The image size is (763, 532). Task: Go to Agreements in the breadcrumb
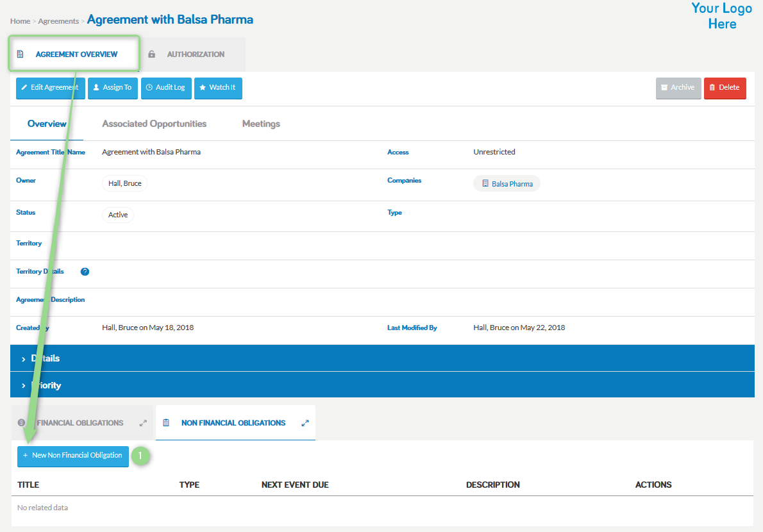[58, 21]
